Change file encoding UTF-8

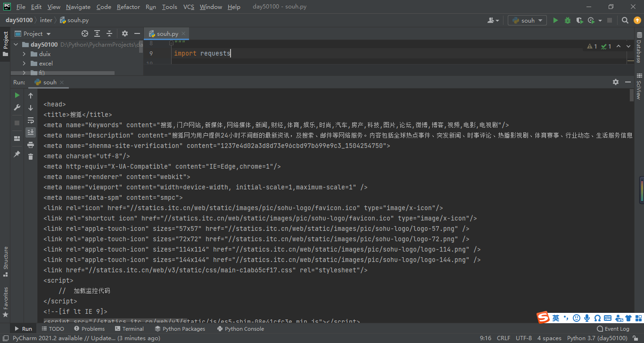pyautogui.click(x=524, y=338)
